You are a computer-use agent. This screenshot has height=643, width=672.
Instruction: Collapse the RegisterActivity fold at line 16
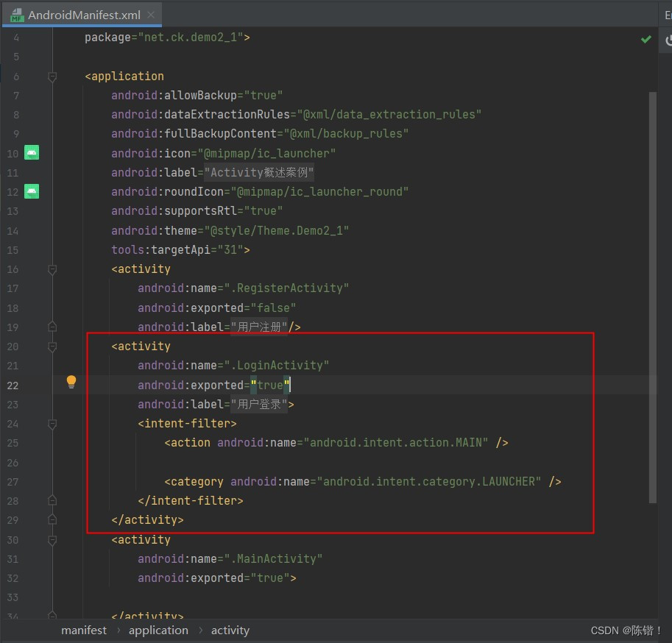coord(52,269)
